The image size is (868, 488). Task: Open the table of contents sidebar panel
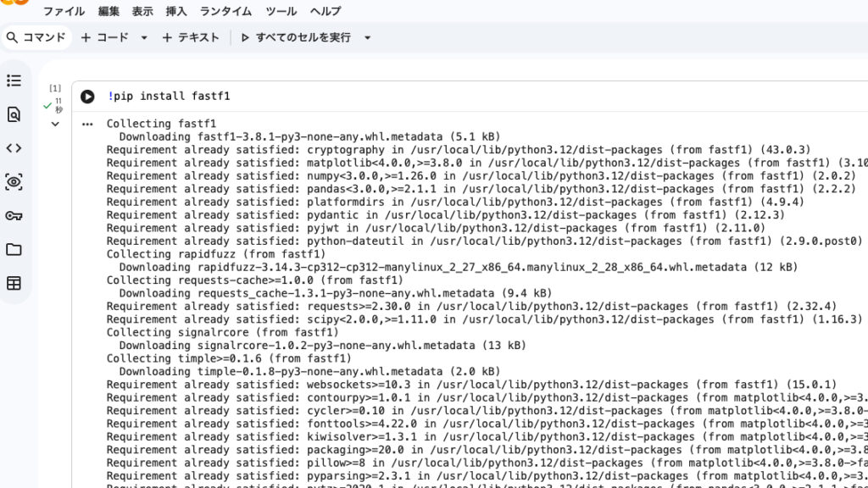pos(14,80)
